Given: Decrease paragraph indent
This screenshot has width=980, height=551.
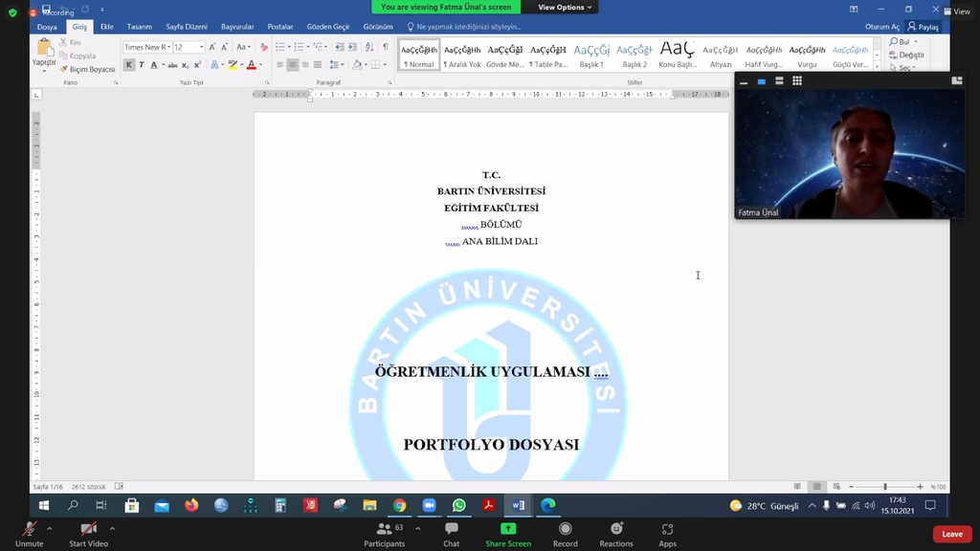Looking at the screenshot, I should click(x=340, y=48).
